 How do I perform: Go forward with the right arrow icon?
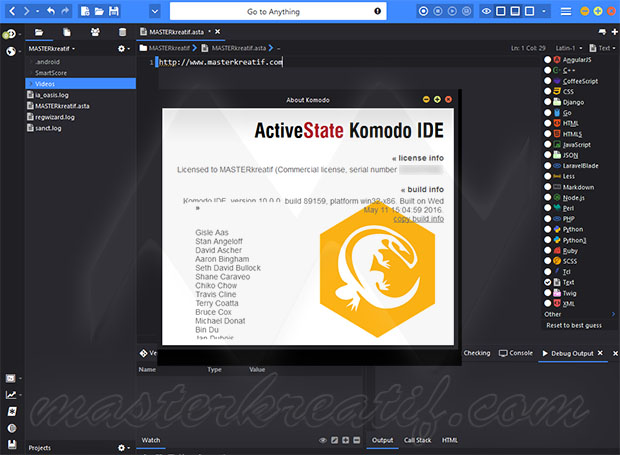pyautogui.click(x=26, y=11)
